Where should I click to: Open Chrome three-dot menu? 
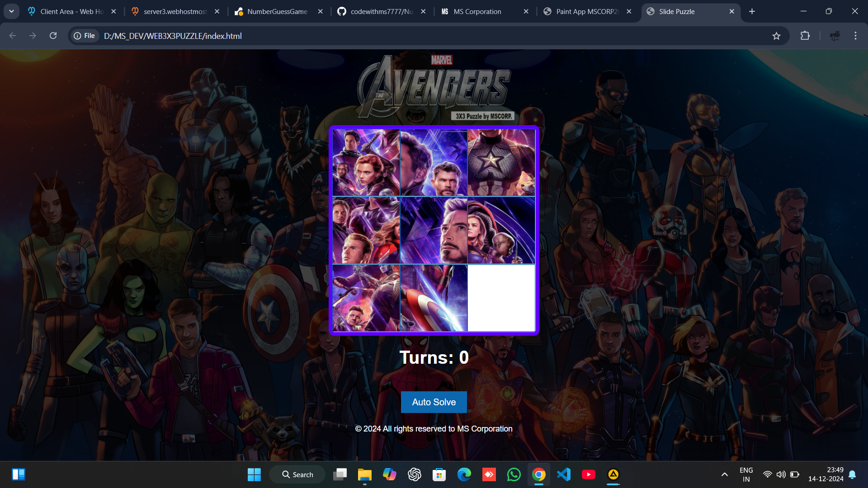pos(855,36)
